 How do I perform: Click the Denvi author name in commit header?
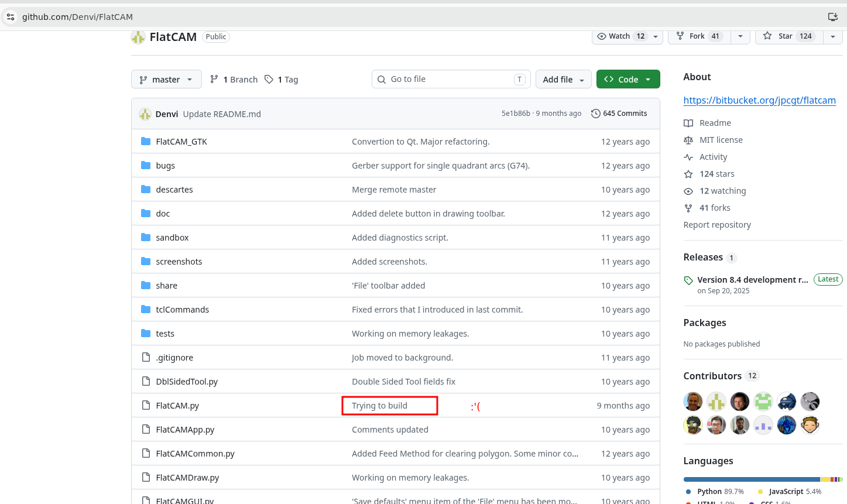pos(167,114)
